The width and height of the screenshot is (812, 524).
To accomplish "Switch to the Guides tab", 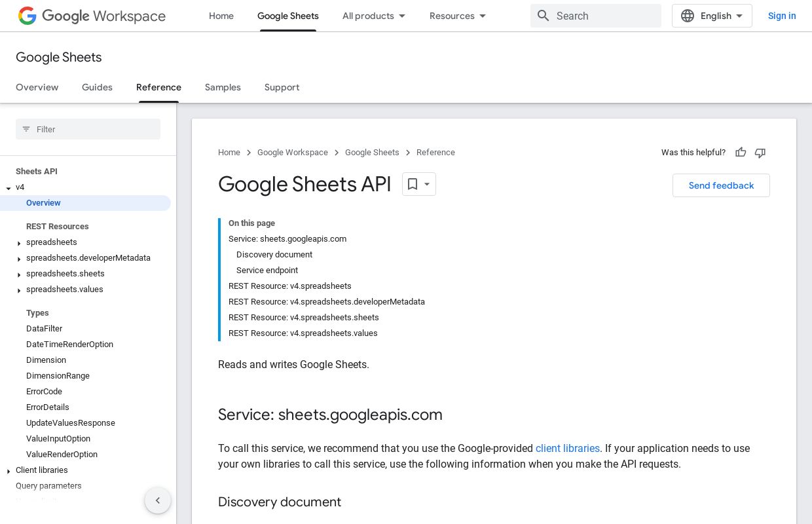I will pyautogui.click(x=97, y=87).
